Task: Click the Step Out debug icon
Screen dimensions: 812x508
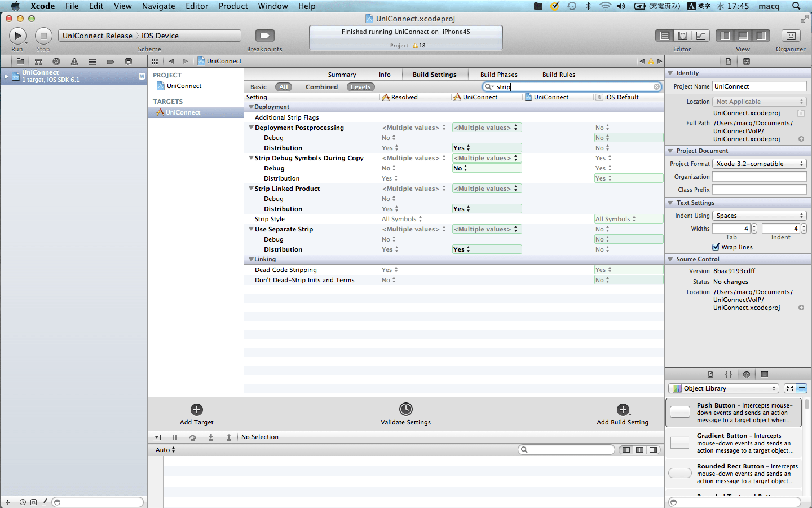Action: (x=229, y=437)
